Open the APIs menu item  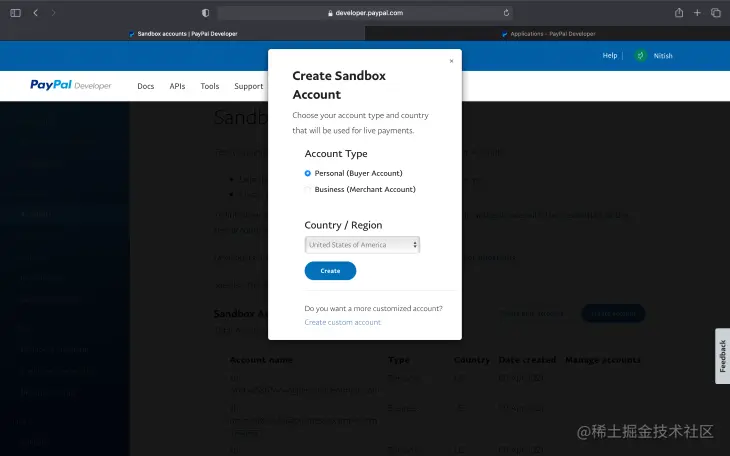pyautogui.click(x=177, y=86)
